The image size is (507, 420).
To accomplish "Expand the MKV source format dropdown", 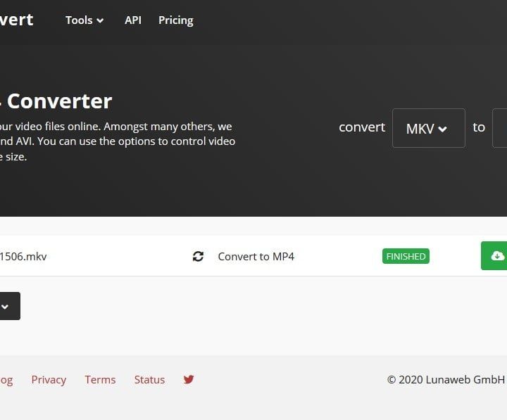I will coord(428,128).
